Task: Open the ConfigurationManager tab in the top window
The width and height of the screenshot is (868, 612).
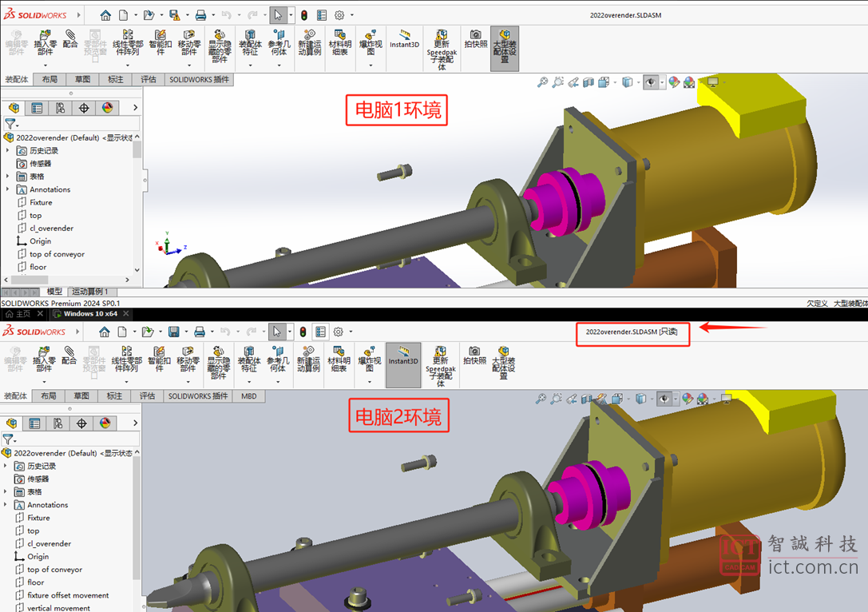Action: pos(61,108)
